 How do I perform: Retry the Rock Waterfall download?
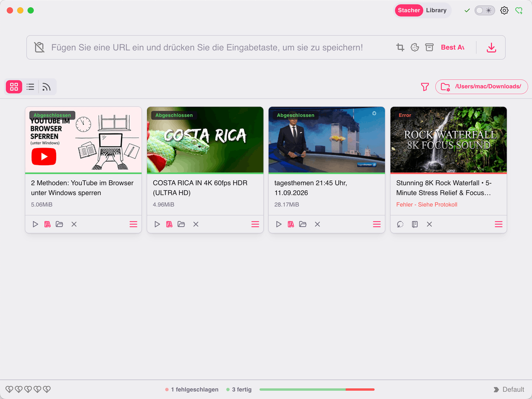pyautogui.click(x=401, y=224)
